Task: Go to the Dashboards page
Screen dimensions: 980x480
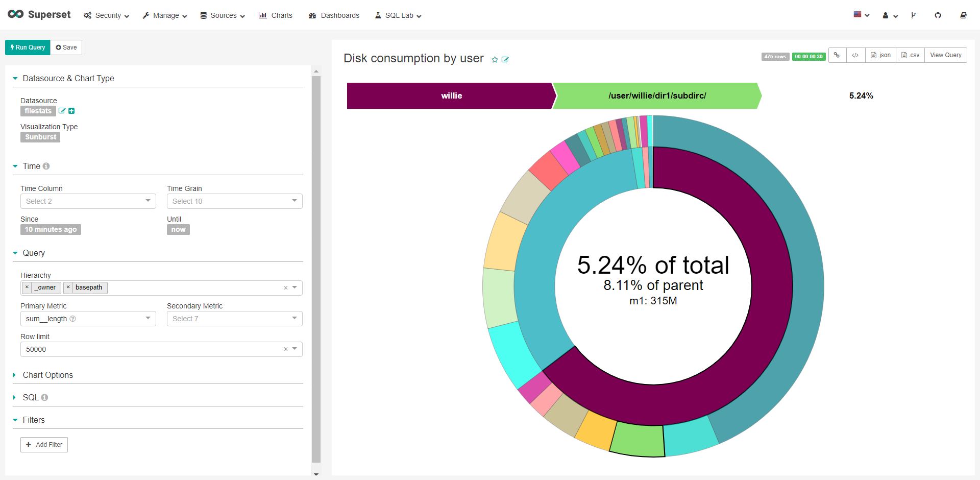Action: [334, 15]
